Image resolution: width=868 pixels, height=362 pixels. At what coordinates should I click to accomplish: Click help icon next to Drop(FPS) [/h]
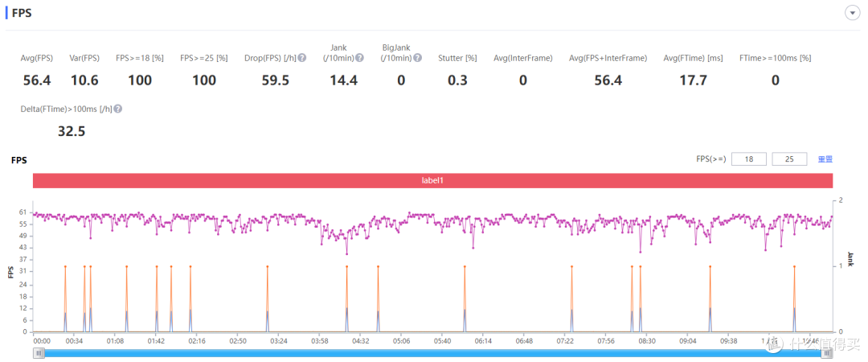pos(303,58)
